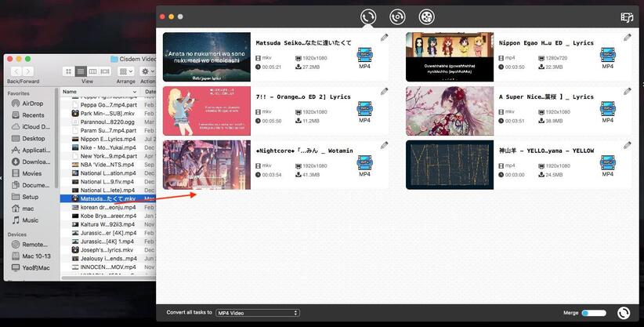Start conversion with the bottom-right convert button
The image size is (644, 327).
[624, 313]
